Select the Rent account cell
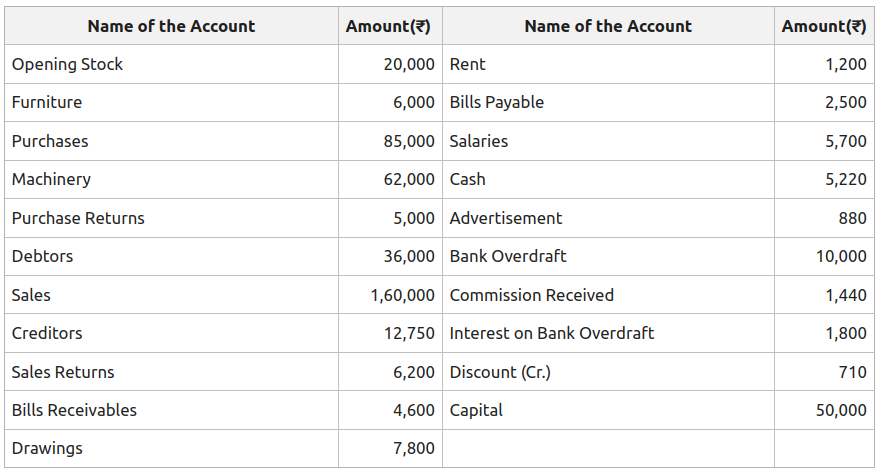 point(608,64)
